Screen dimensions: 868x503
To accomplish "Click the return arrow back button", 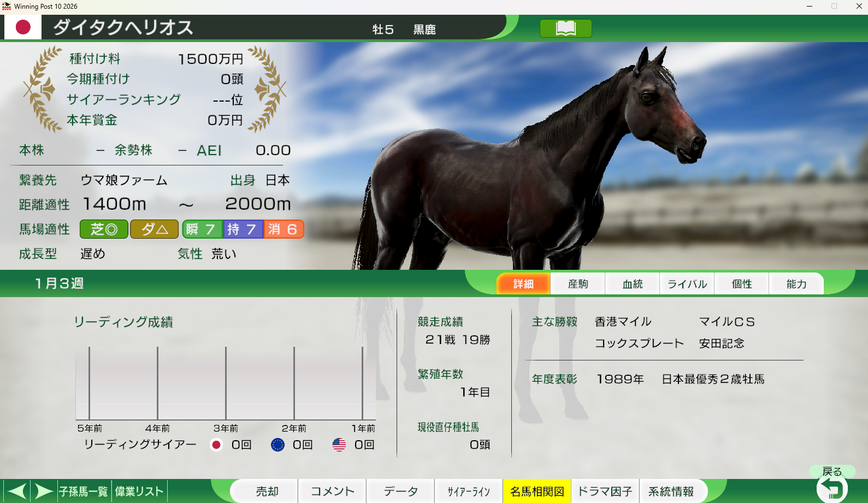I will [831, 488].
